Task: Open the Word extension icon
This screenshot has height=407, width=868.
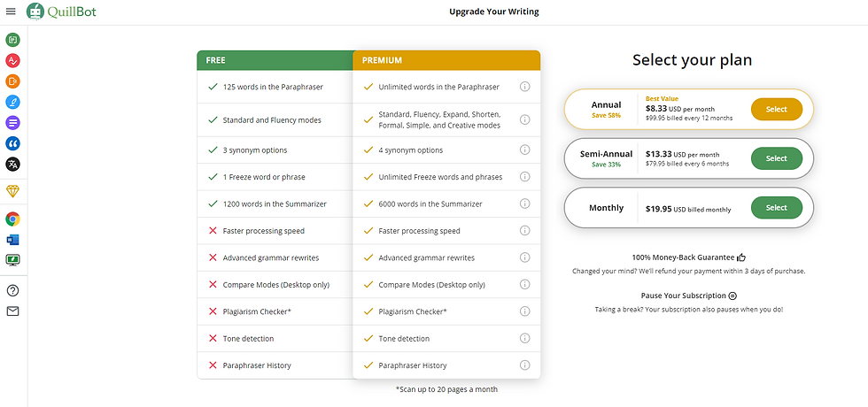Action: (12, 240)
